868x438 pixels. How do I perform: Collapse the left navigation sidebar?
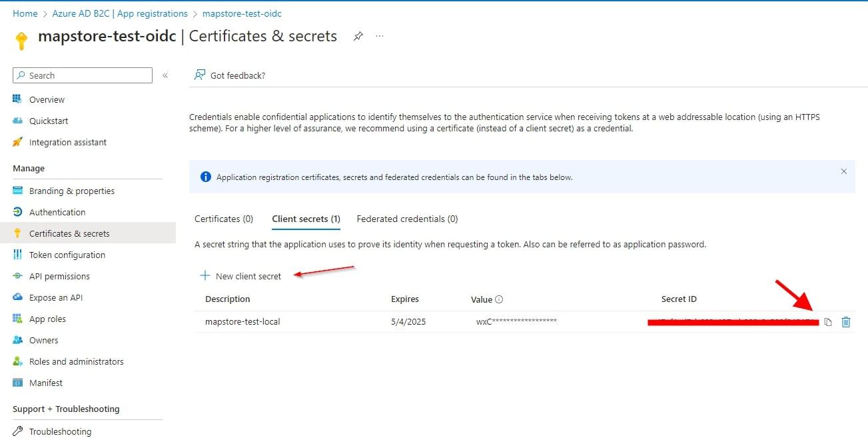tap(165, 75)
